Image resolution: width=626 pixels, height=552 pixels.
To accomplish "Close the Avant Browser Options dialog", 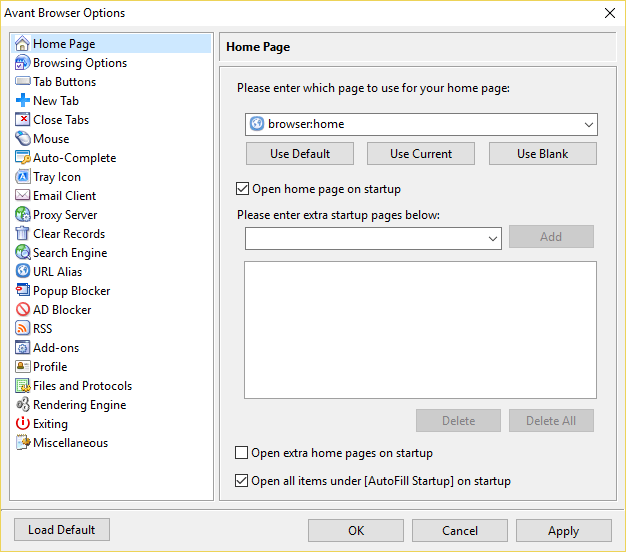I will [610, 13].
